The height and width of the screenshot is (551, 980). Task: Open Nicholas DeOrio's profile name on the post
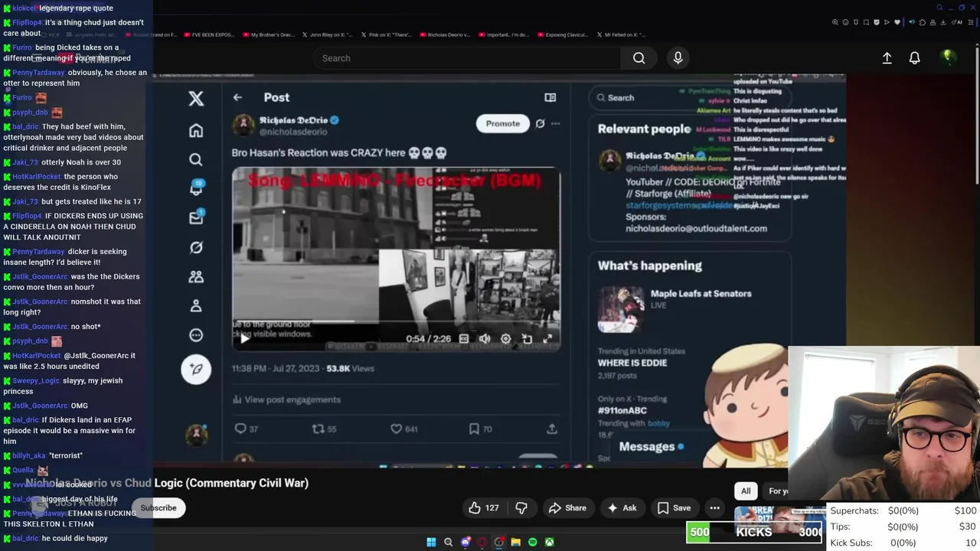coord(293,120)
